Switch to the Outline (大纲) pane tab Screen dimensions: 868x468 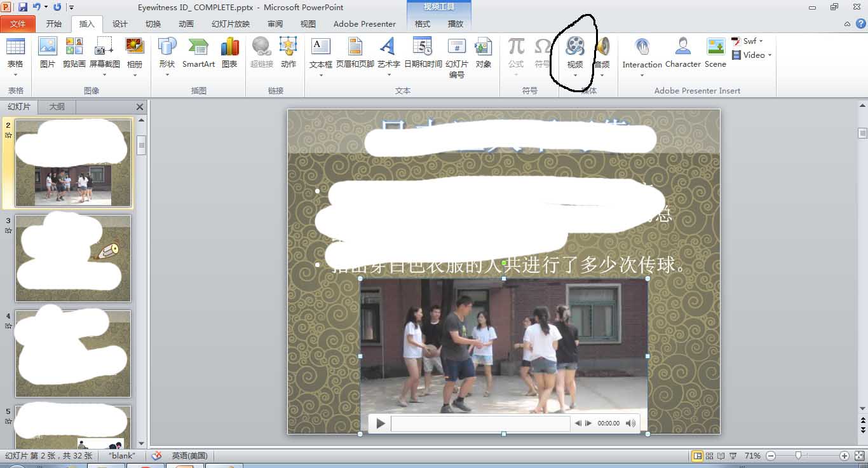57,107
